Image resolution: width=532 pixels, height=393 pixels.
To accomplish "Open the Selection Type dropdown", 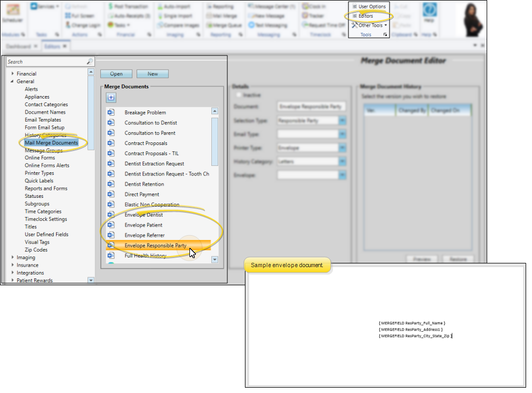I will point(342,121).
